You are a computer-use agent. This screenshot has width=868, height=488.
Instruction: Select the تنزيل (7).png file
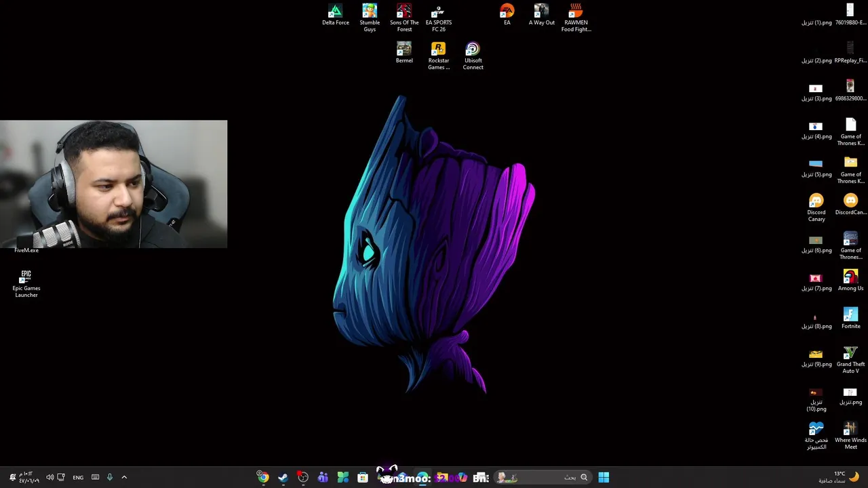[x=816, y=282]
